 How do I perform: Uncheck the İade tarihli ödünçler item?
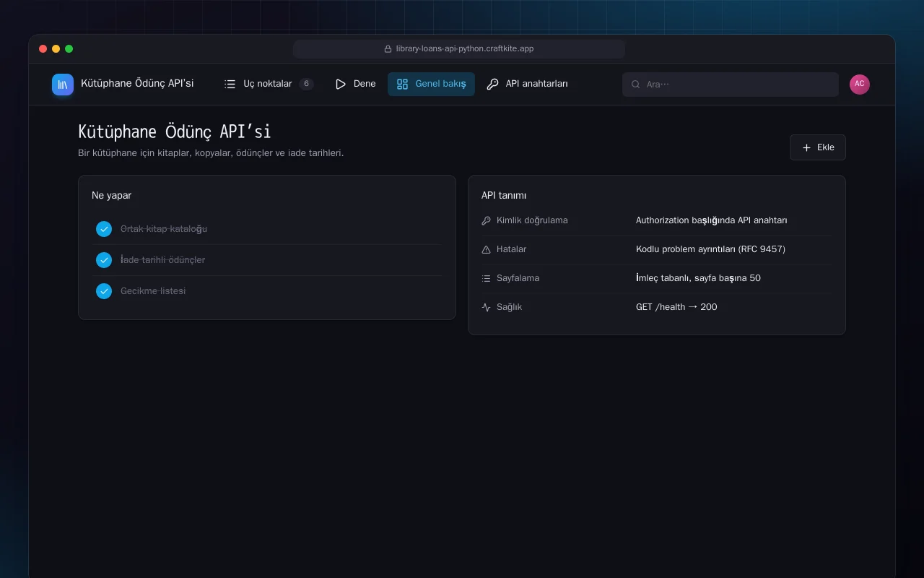point(104,260)
